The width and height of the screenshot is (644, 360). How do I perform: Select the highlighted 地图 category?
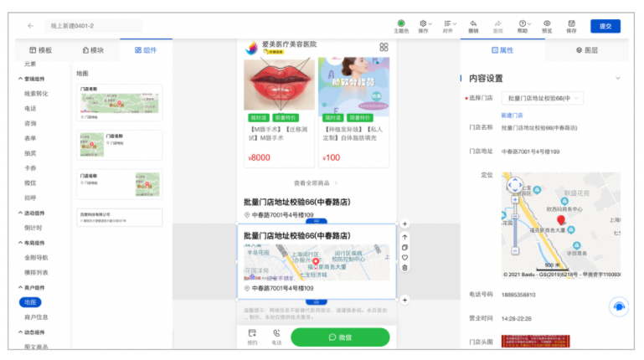[x=30, y=302]
